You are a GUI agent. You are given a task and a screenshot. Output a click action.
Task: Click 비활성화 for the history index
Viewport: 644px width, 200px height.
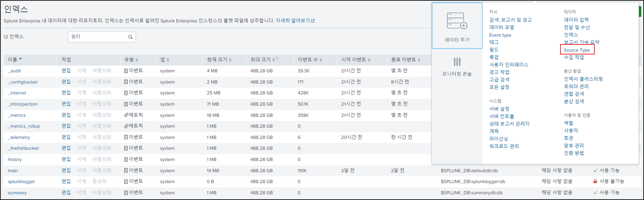pyautogui.click(x=102, y=159)
